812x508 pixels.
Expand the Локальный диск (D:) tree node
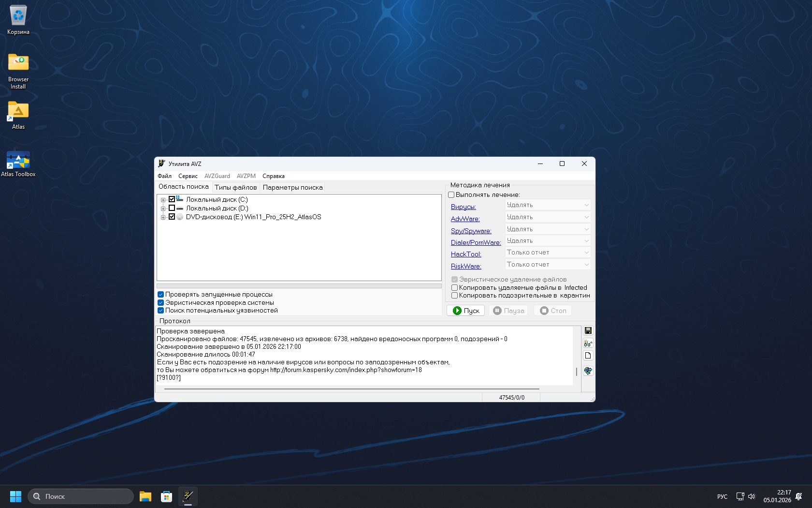163,209
